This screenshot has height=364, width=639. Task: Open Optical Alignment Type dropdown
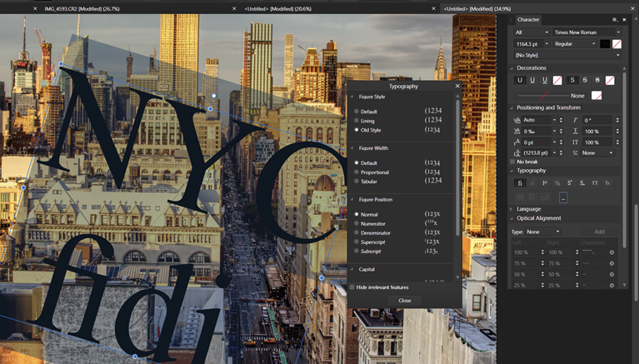542,232
